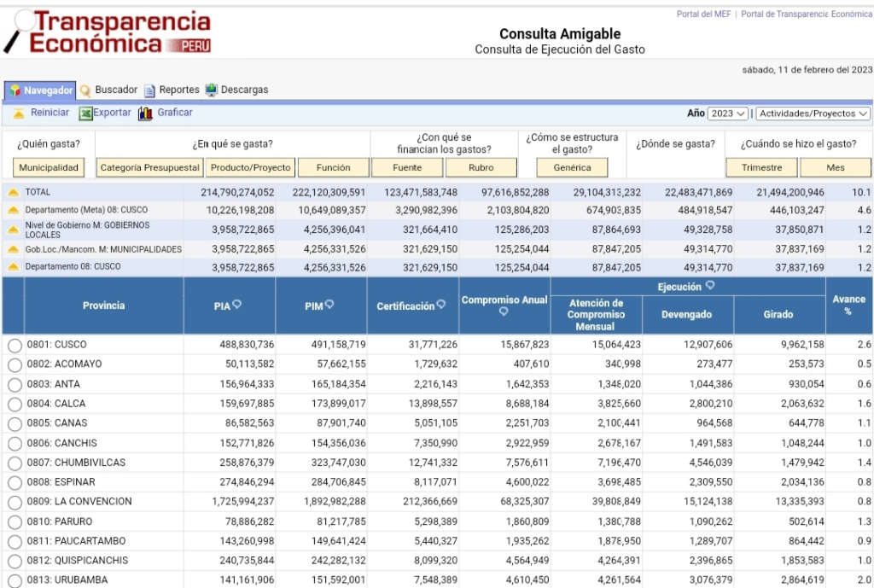
Task: Click the Categoría Presupuestal button
Action: pos(149,168)
